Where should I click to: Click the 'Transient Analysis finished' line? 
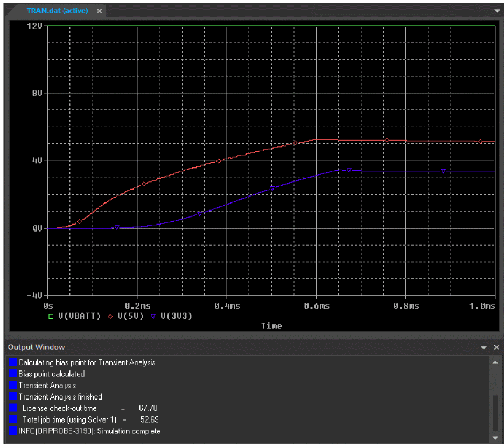pyautogui.click(x=60, y=397)
